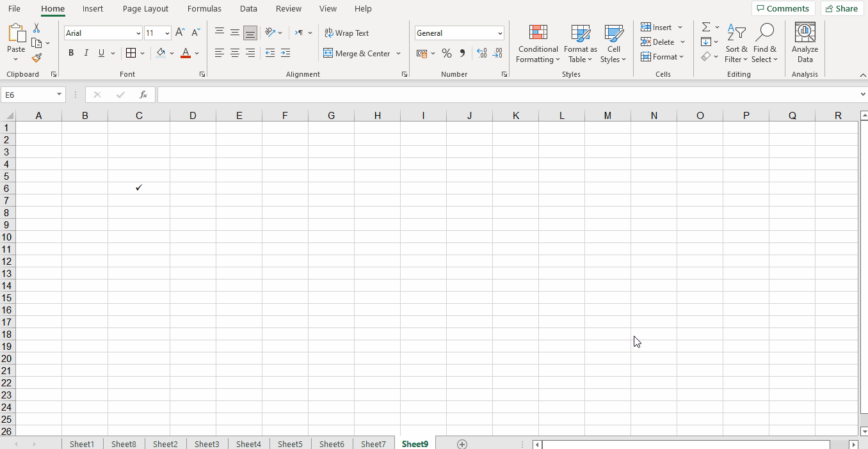
Task: Toggle underline formatting
Action: pyautogui.click(x=101, y=53)
